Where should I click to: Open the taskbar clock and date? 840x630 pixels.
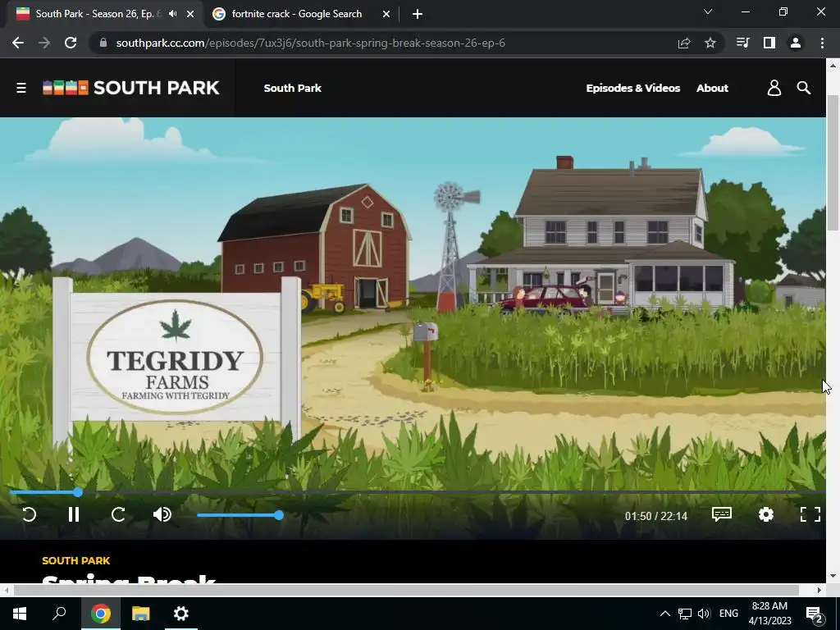(769, 614)
